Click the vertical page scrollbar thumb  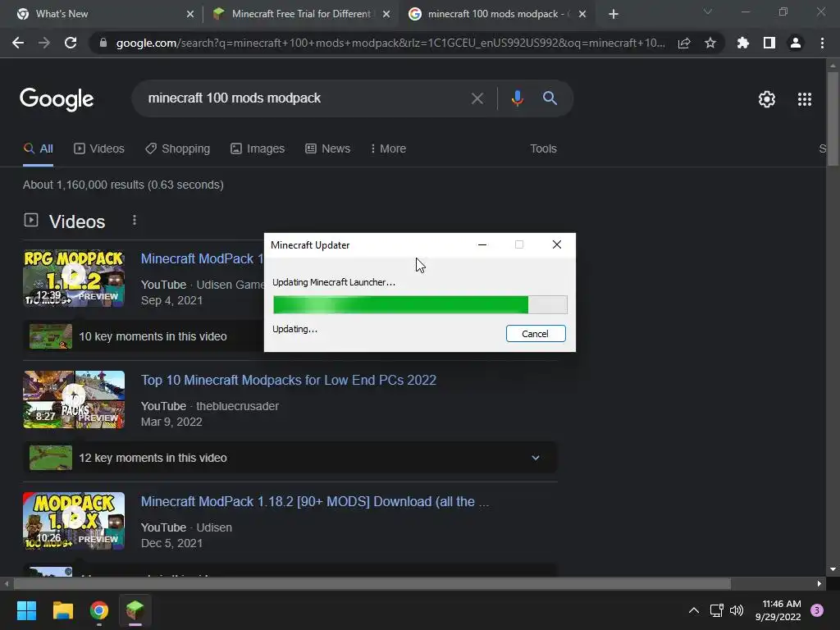click(833, 118)
